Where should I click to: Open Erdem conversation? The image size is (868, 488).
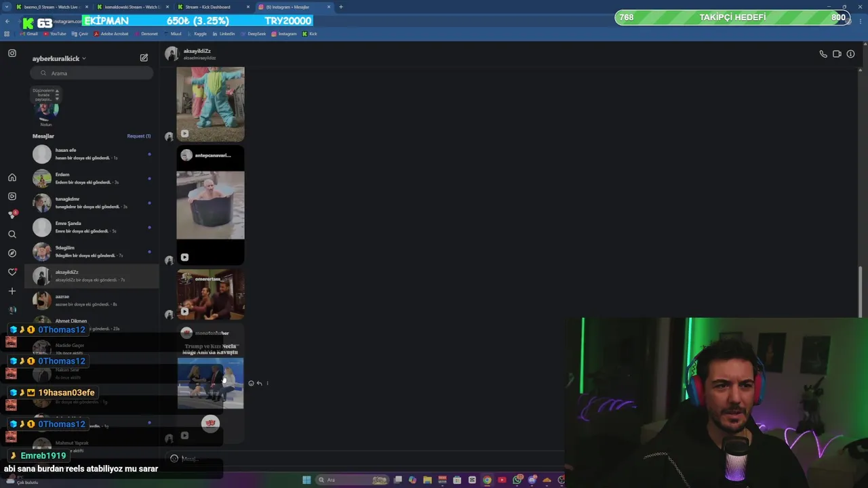[92, 178]
